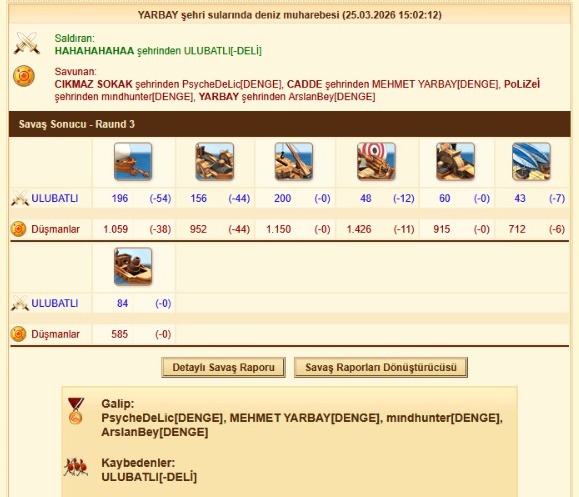
Task: Click the loss value (-7)
Action: [x=557, y=198]
